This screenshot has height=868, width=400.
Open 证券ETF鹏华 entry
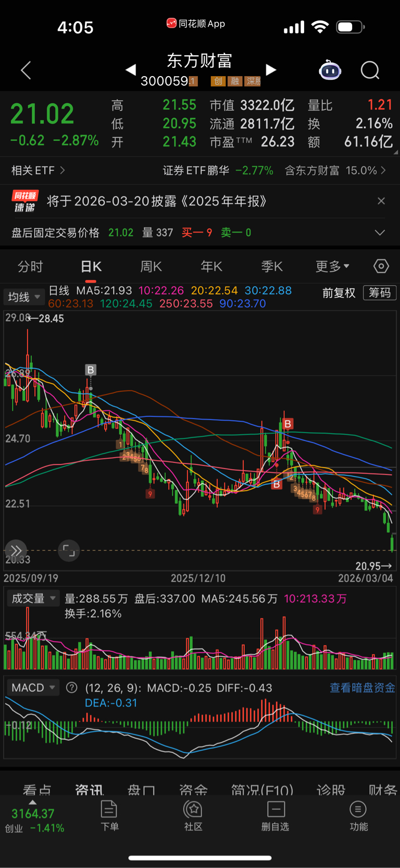218,170
